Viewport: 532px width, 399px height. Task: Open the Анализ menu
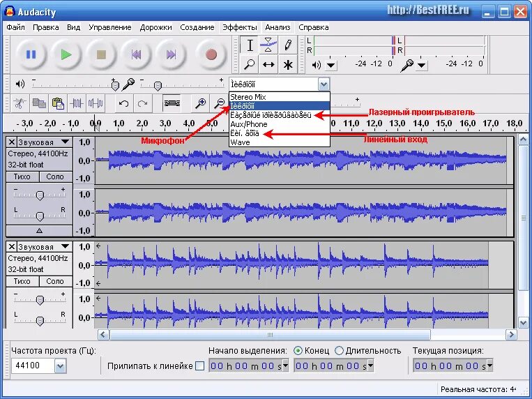tap(278, 27)
